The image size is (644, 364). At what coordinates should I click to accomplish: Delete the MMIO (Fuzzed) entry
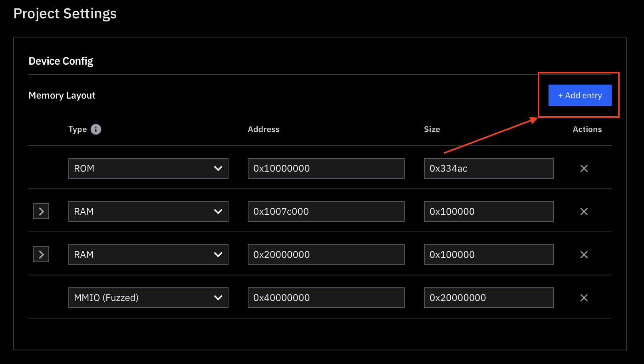tap(584, 297)
